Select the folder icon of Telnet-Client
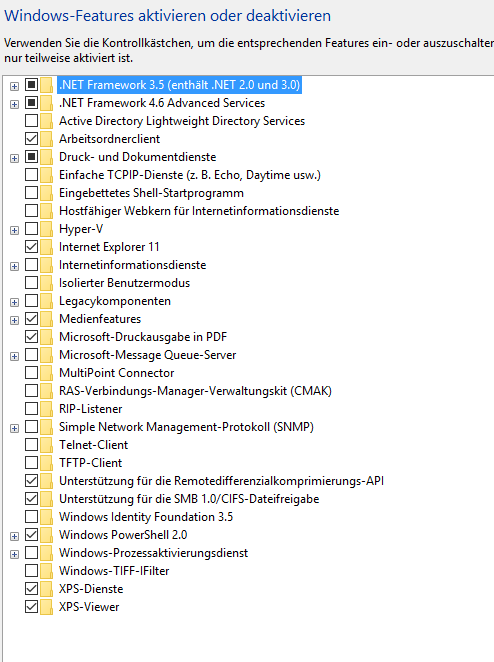The width and height of the screenshot is (494, 662). click(x=46, y=445)
